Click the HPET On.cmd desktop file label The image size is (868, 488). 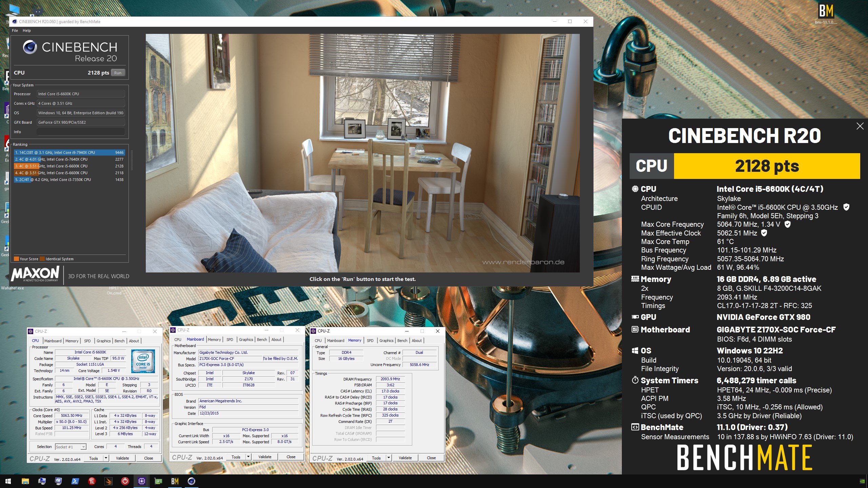(x=114, y=290)
